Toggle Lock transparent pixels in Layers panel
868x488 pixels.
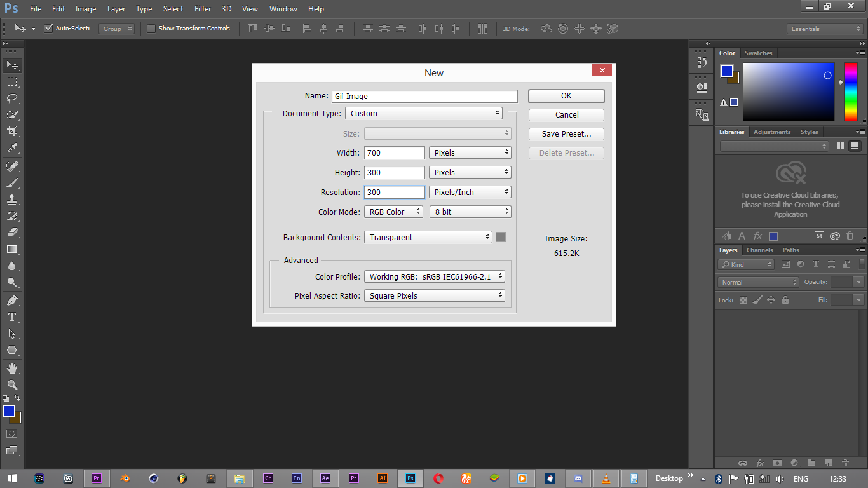[x=743, y=300]
